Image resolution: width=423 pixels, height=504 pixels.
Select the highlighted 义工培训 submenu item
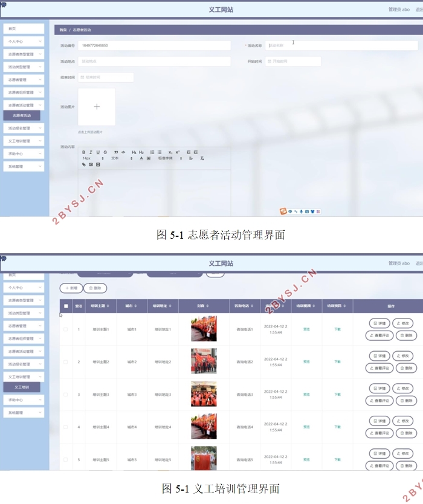[22, 387]
